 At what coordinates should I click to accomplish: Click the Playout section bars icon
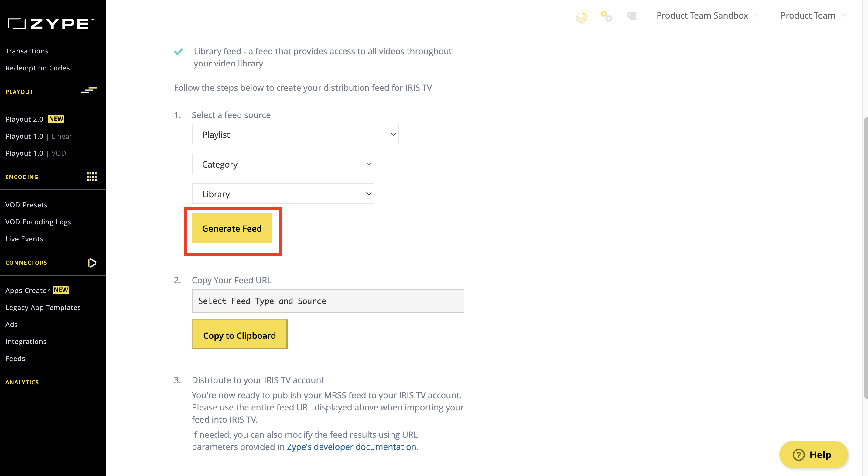pyautogui.click(x=89, y=90)
